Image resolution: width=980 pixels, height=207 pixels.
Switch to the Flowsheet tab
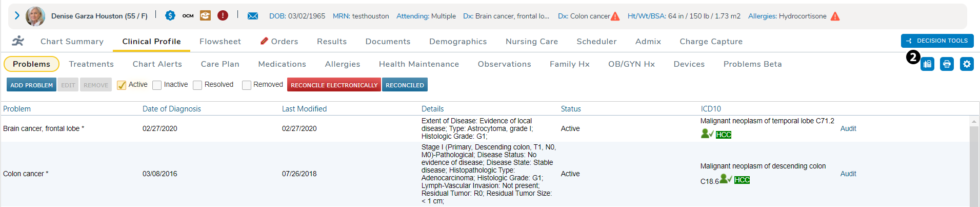click(220, 42)
